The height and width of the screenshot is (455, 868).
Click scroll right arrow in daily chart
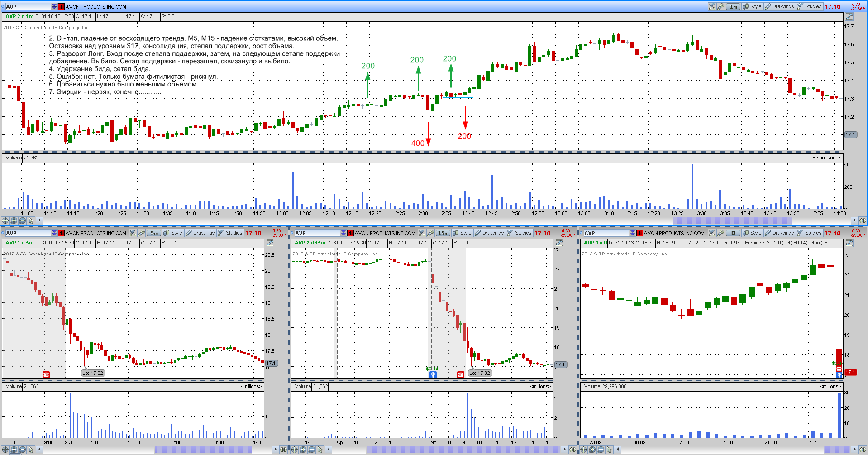click(854, 450)
